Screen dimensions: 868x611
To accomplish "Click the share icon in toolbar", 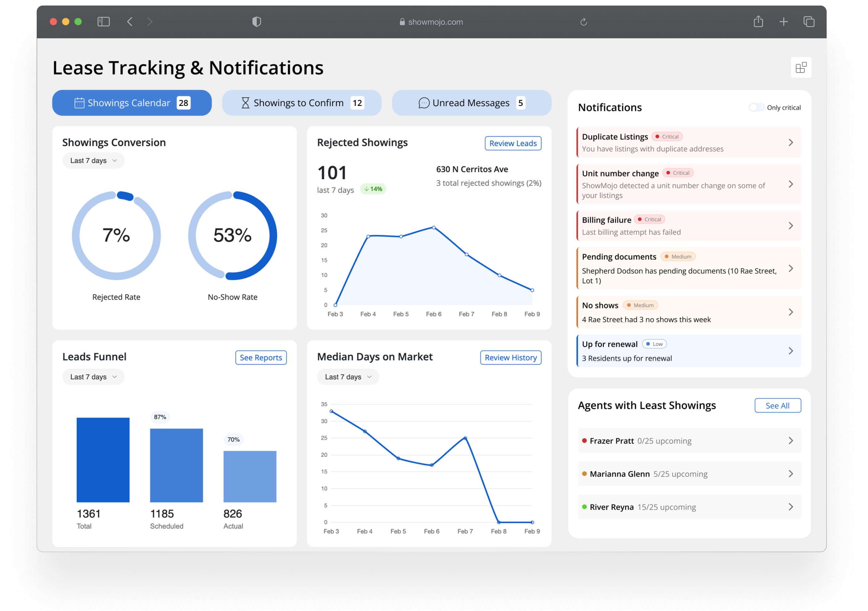I will (x=758, y=22).
